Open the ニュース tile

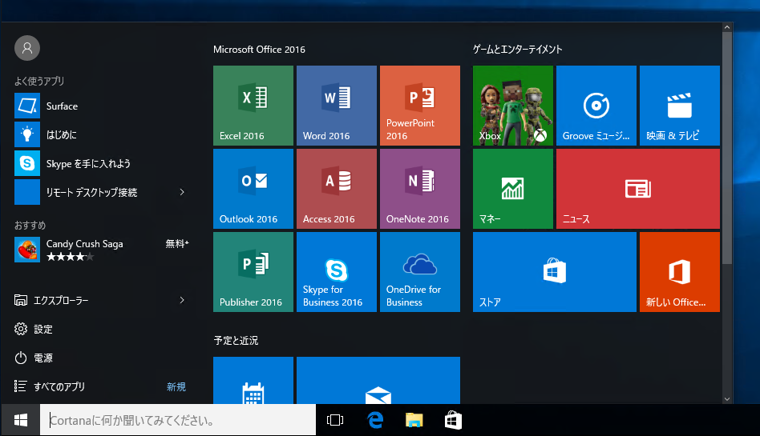pos(638,189)
